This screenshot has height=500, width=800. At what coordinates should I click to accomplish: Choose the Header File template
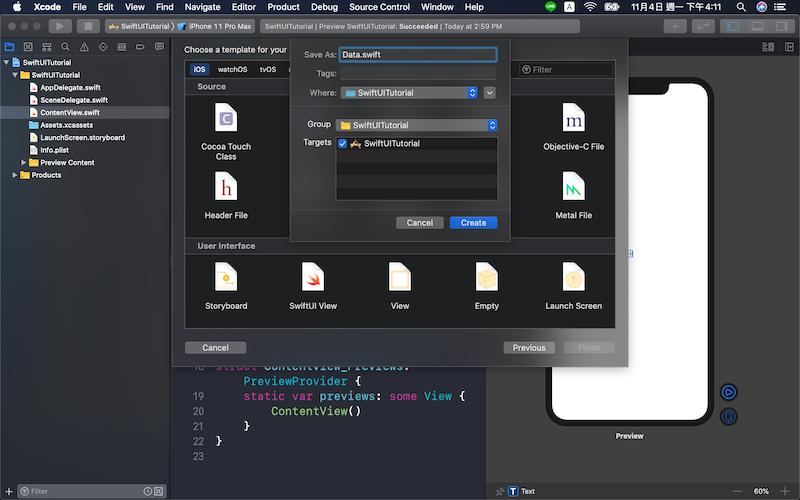click(226, 195)
